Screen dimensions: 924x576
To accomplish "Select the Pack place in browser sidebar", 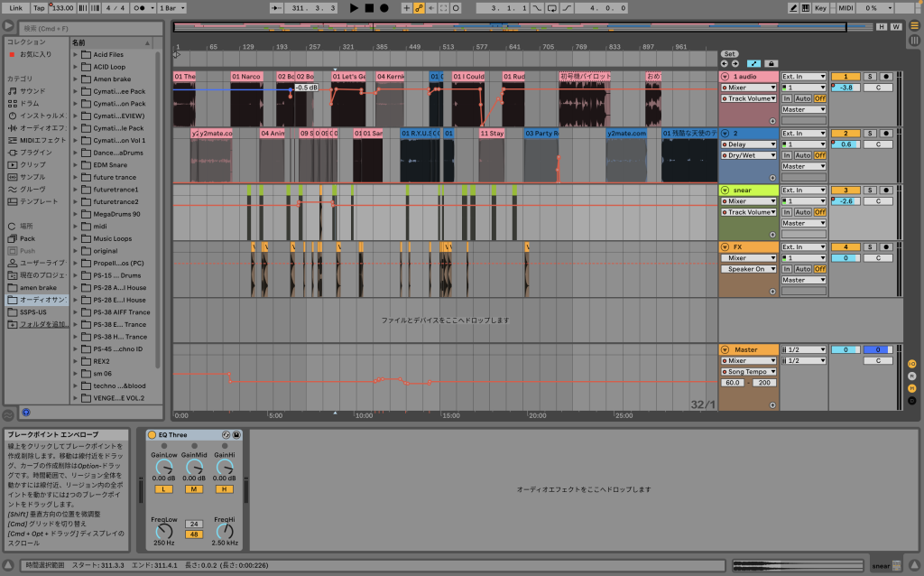I will (x=27, y=237).
